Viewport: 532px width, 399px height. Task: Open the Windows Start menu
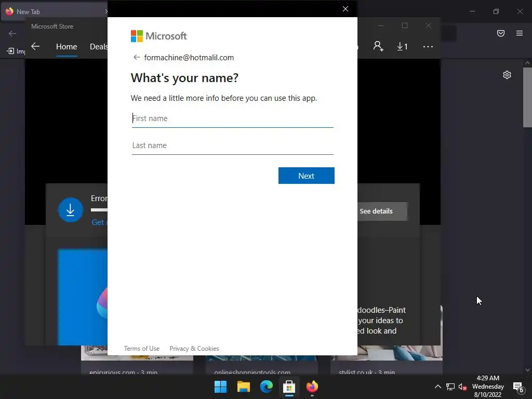(x=220, y=387)
